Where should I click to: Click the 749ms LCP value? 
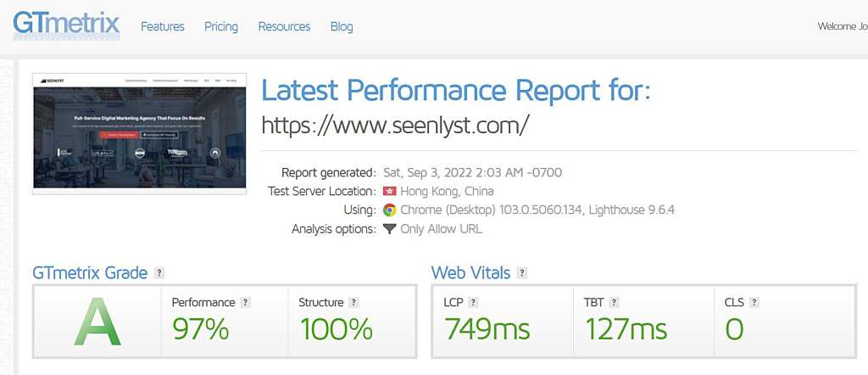point(487,330)
